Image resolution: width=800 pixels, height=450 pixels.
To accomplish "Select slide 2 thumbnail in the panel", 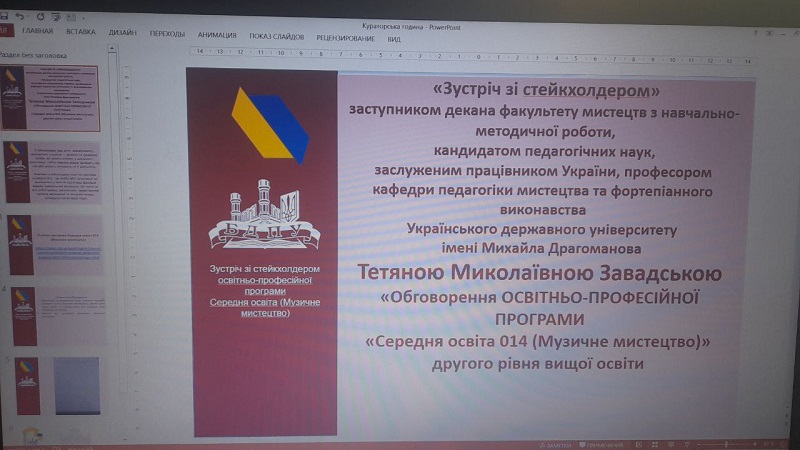I will pyautogui.click(x=53, y=172).
